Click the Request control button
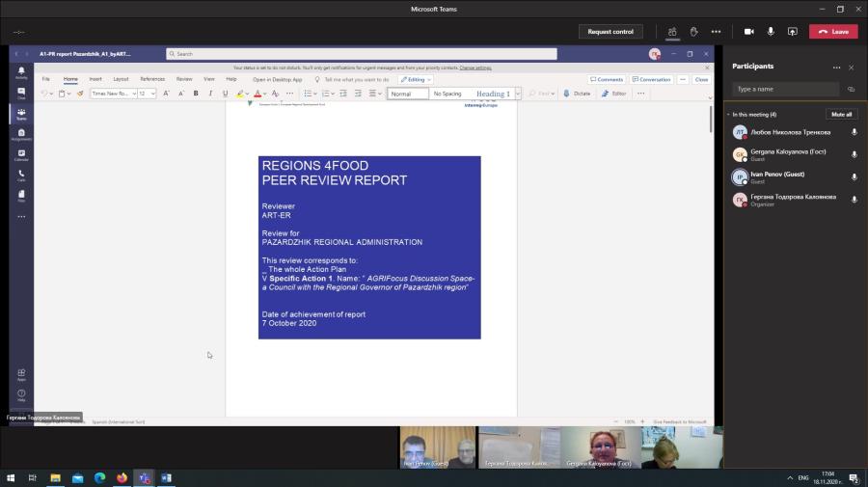Viewport: 868px width, 487px height. pyautogui.click(x=610, y=32)
